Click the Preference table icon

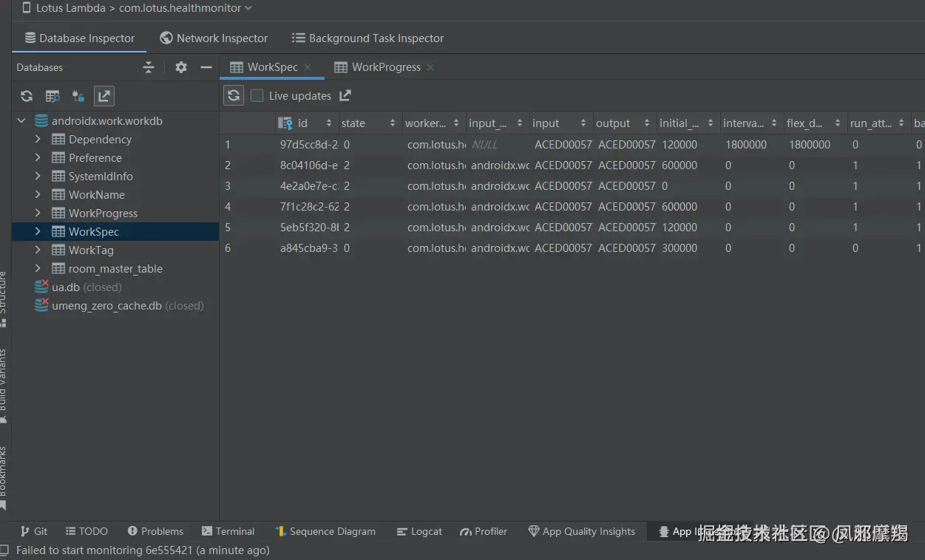coord(58,158)
